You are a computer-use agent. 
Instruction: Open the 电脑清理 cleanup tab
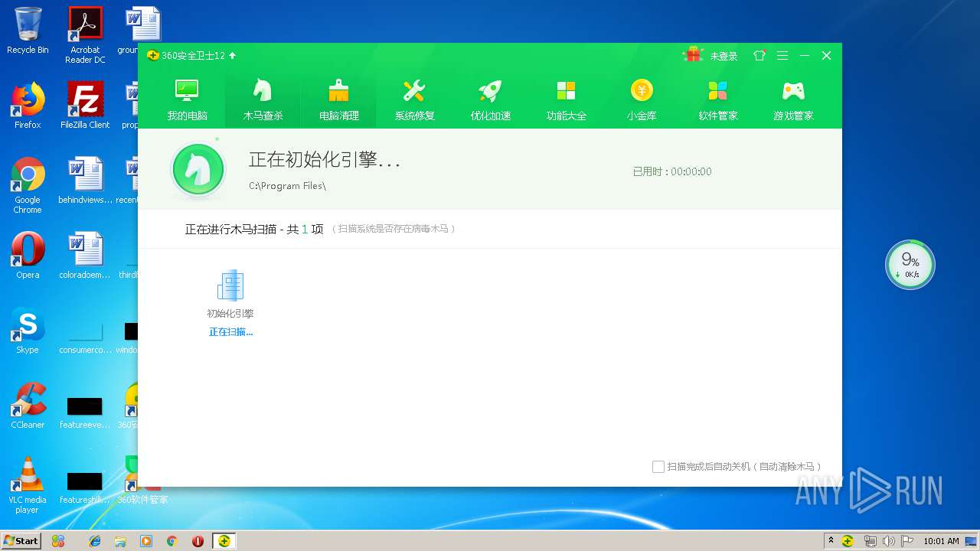pos(338,100)
